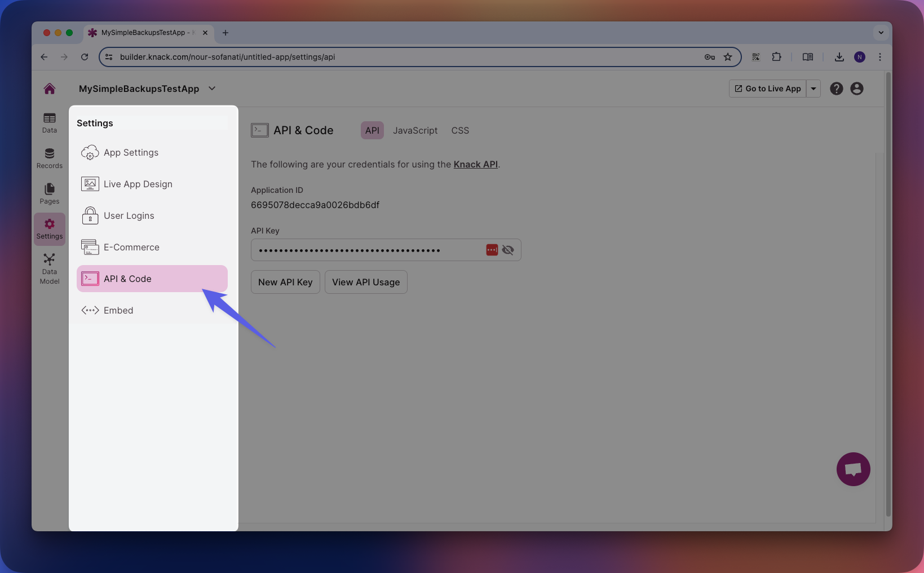Click the Knack home icon
The image size is (924, 573).
49,89
